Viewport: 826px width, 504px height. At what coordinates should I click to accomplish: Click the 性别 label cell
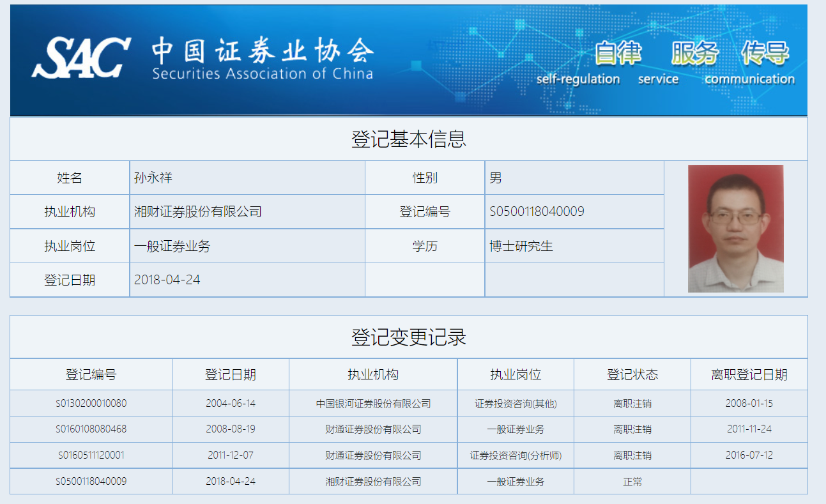tap(425, 178)
